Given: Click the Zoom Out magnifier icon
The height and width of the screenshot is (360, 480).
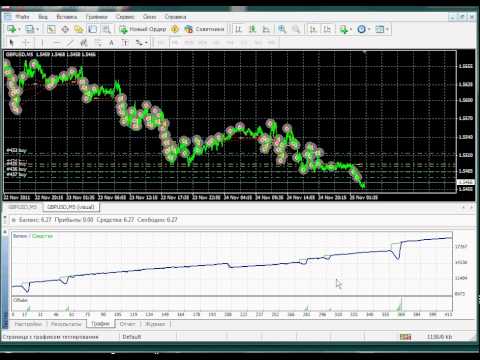Looking at the screenshot, I should coord(296,29).
